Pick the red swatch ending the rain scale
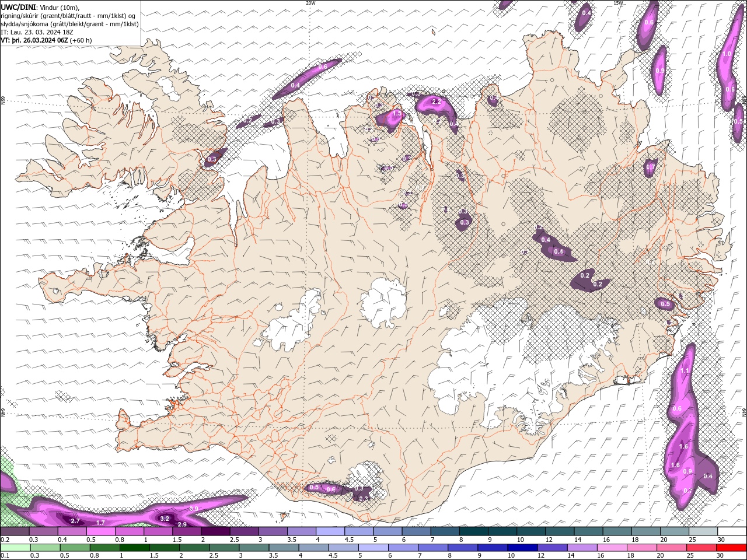Viewport: 747px width, 560px height. tap(732, 548)
